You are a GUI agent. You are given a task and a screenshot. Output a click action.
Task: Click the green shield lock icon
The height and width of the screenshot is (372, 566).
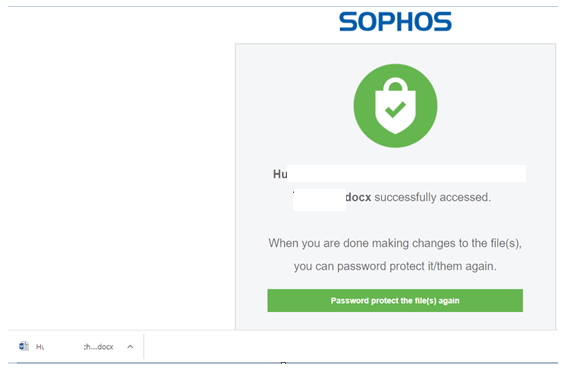point(395,106)
